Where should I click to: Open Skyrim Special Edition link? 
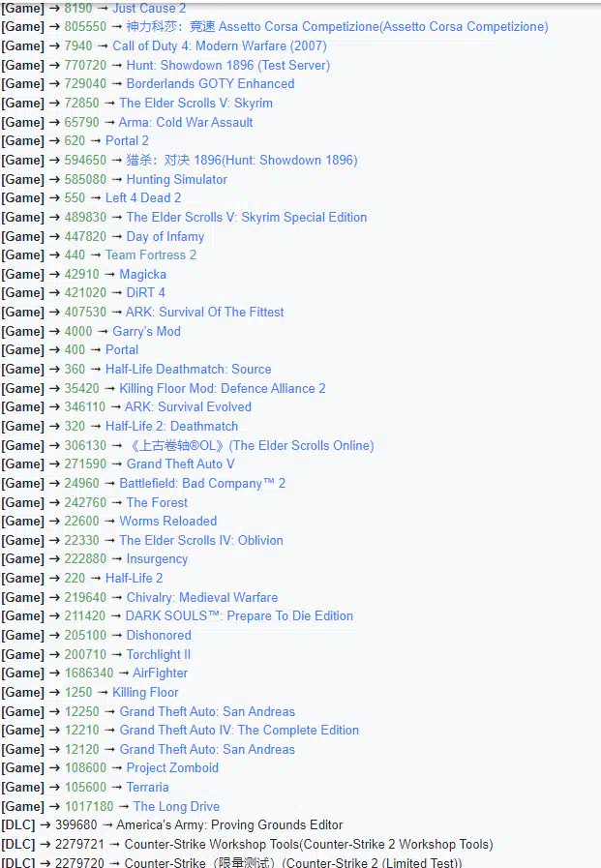tap(246, 217)
